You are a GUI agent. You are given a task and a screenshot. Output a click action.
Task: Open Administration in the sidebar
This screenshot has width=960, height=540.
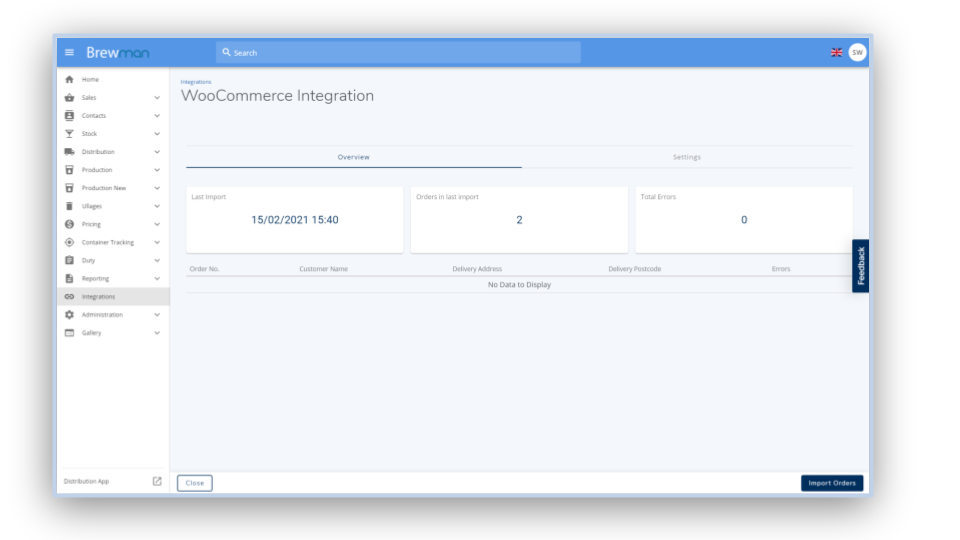tap(113, 315)
